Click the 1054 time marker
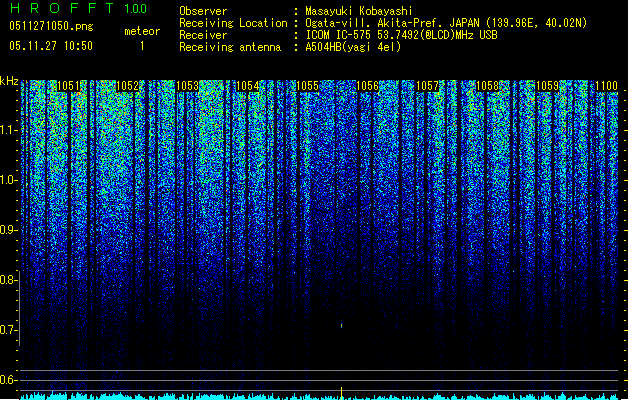The height and width of the screenshot is (400, 629). 248,86
